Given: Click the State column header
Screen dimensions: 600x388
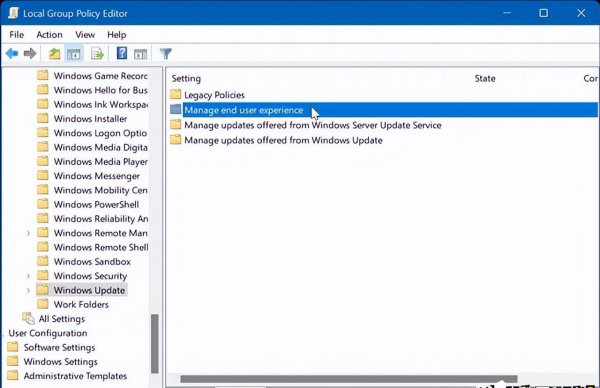Looking at the screenshot, I should 485,78.
